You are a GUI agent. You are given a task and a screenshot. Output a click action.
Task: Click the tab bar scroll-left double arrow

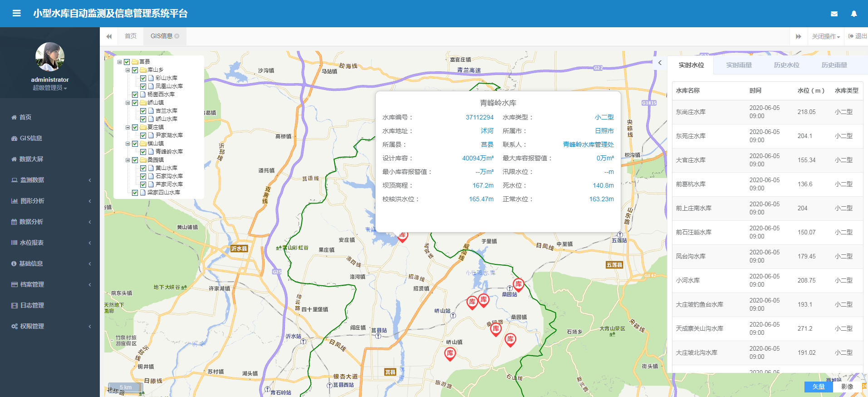[109, 36]
